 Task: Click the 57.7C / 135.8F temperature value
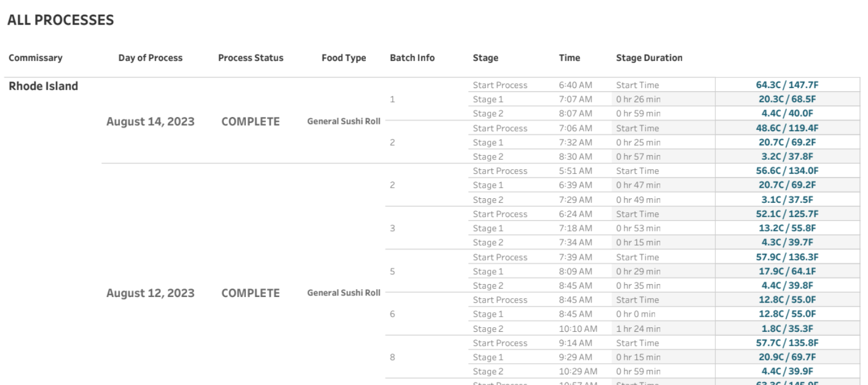point(787,343)
